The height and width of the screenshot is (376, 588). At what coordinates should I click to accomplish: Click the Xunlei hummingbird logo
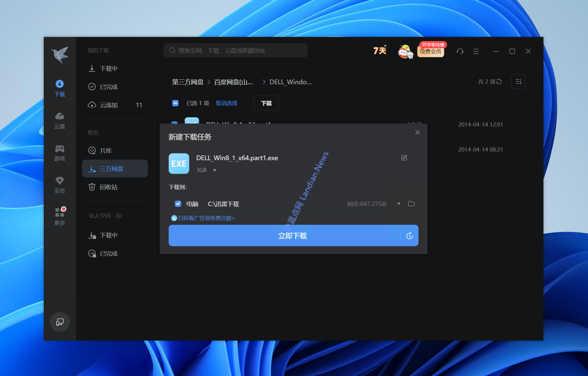[x=60, y=55]
